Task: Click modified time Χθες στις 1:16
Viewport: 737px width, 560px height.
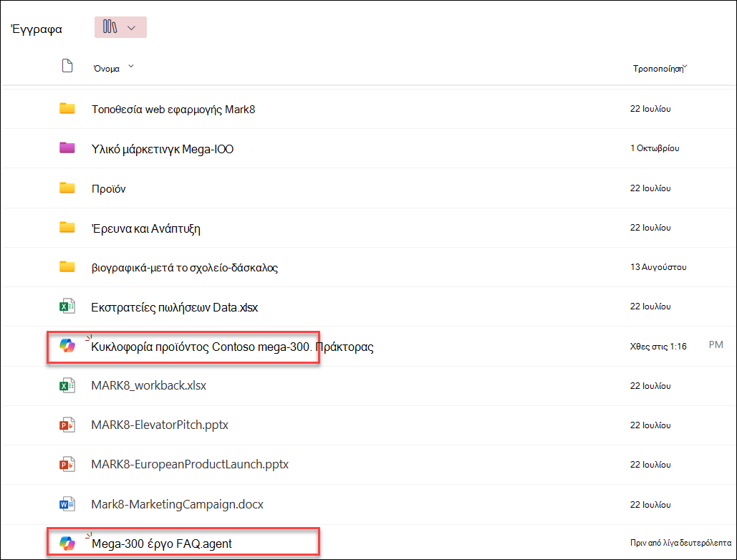Action: tap(658, 347)
